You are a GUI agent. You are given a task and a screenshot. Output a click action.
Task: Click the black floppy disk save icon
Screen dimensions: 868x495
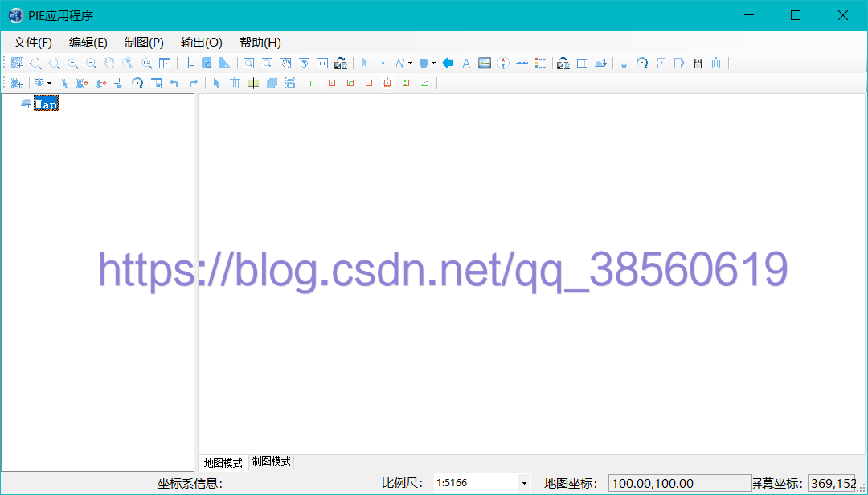coord(698,63)
